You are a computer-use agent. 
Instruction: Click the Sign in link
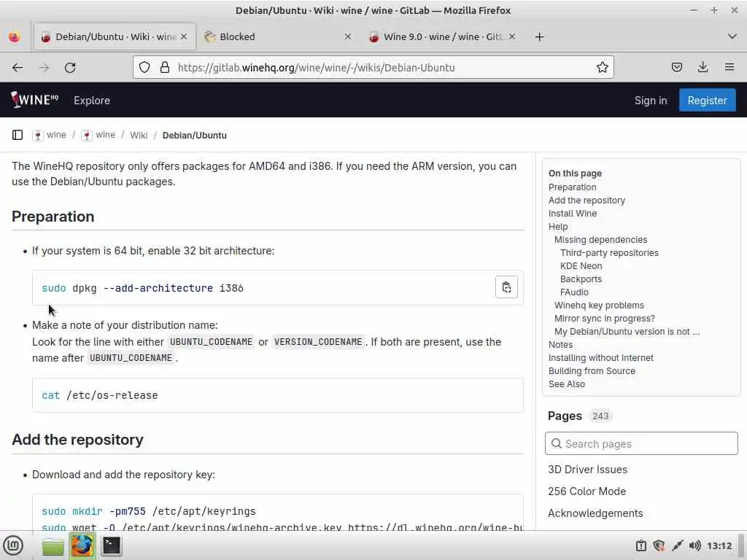tap(651, 101)
